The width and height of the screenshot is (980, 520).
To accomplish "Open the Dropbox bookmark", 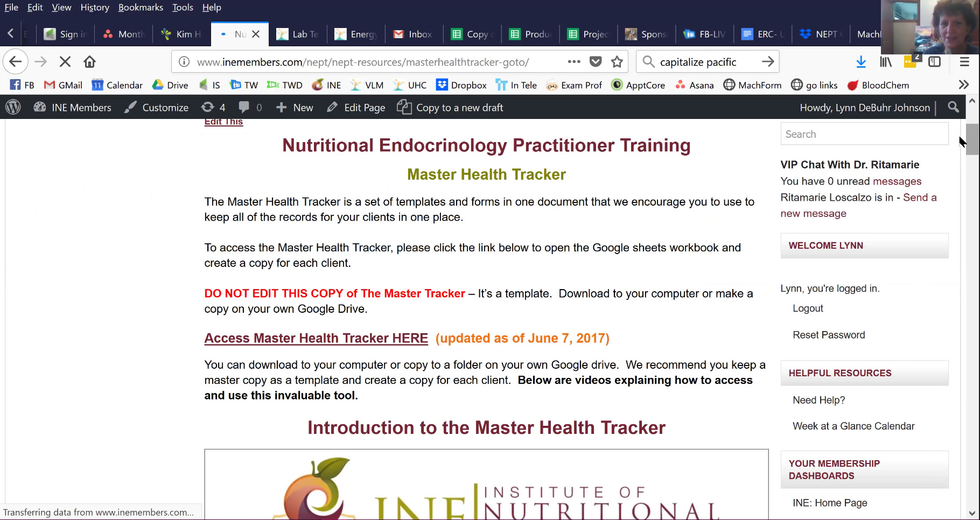I will click(461, 85).
